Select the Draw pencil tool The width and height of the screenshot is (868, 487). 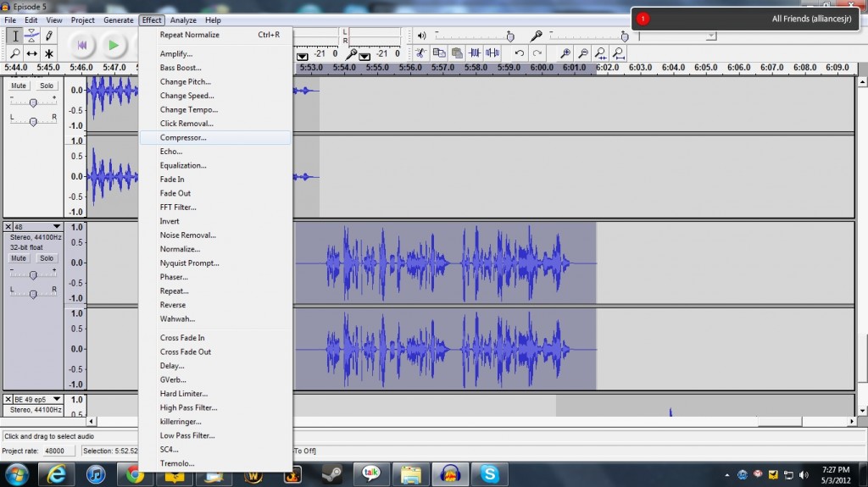click(48, 36)
